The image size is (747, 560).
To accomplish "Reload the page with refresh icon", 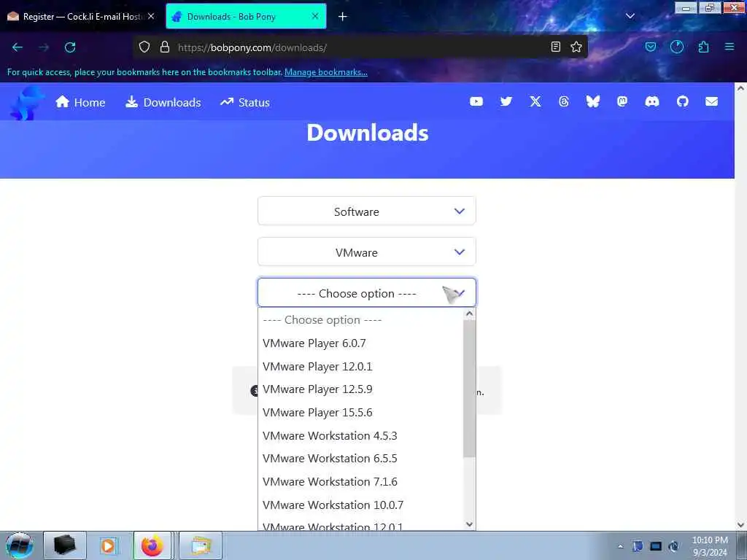I will 70,47.
